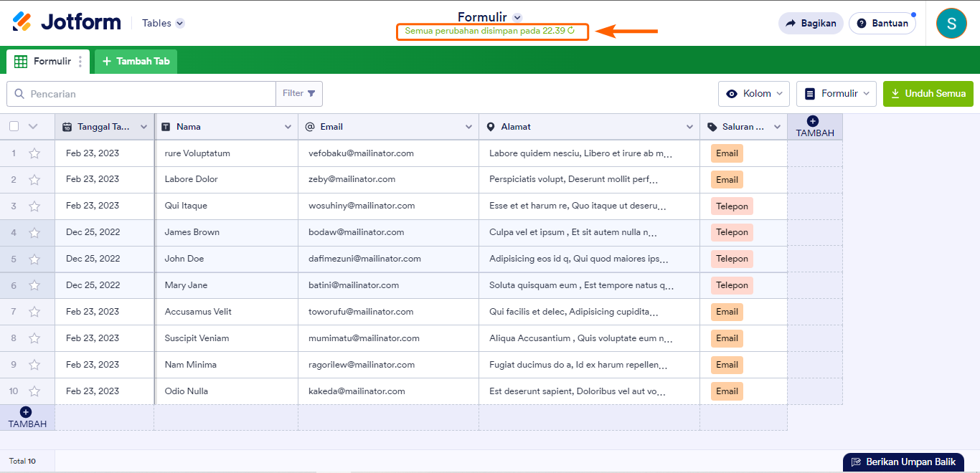Toggle the select all rows checkbox

pos(14,127)
